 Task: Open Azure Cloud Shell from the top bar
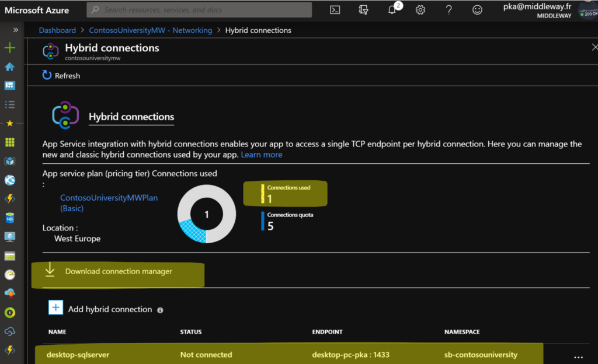coord(335,10)
